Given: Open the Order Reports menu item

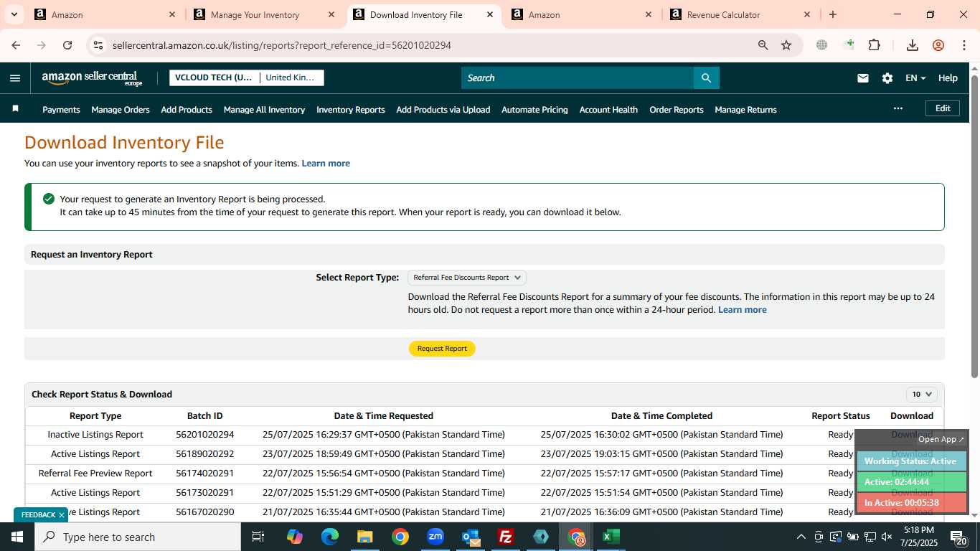Looking at the screenshot, I should 677,110.
